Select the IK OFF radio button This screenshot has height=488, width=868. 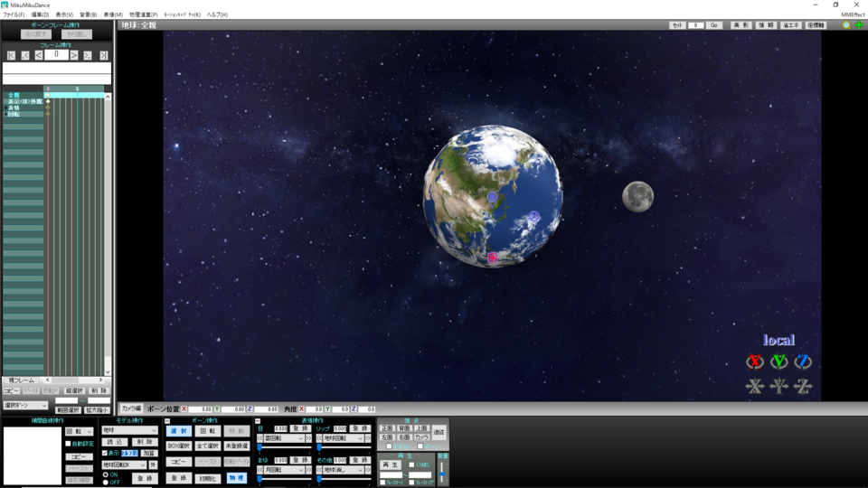point(106,482)
